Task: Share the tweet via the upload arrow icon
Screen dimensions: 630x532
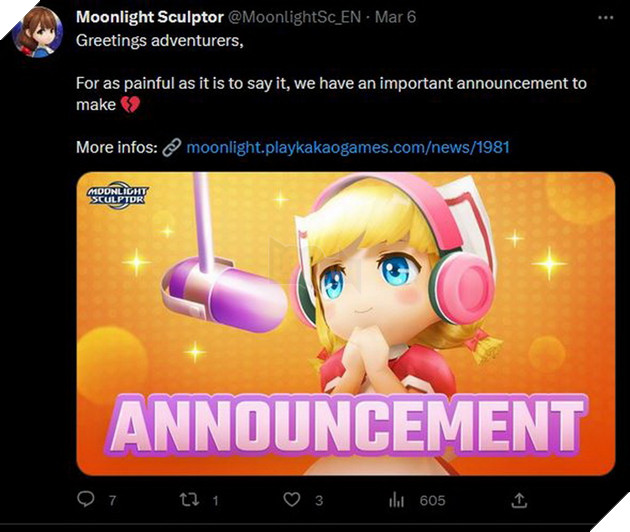Action: [519, 499]
